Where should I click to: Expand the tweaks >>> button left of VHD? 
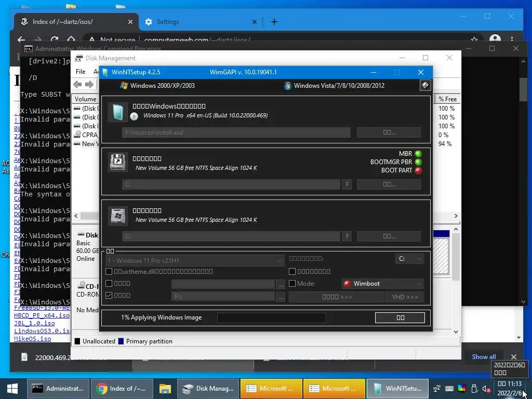tap(337, 297)
